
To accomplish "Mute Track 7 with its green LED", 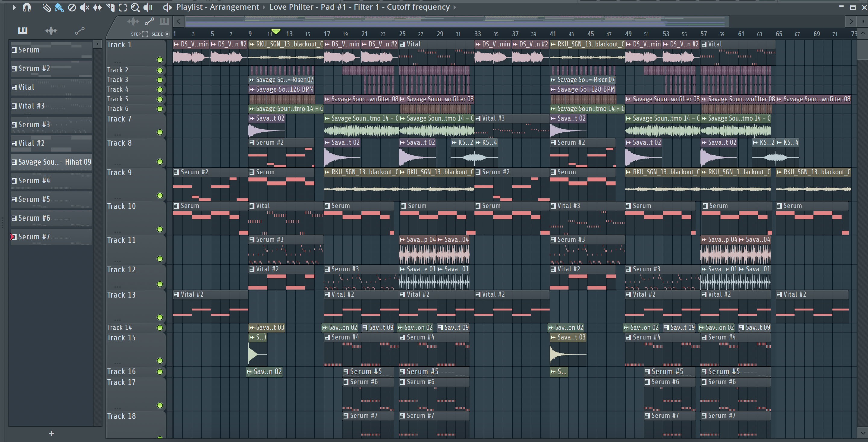I will (160, 132).
